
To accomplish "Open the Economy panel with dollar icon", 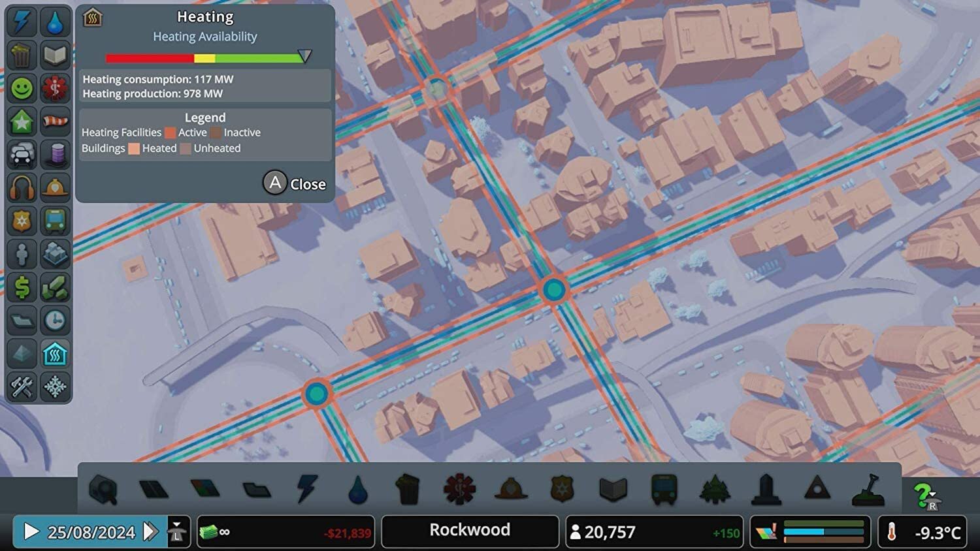I will coord(22,288).
